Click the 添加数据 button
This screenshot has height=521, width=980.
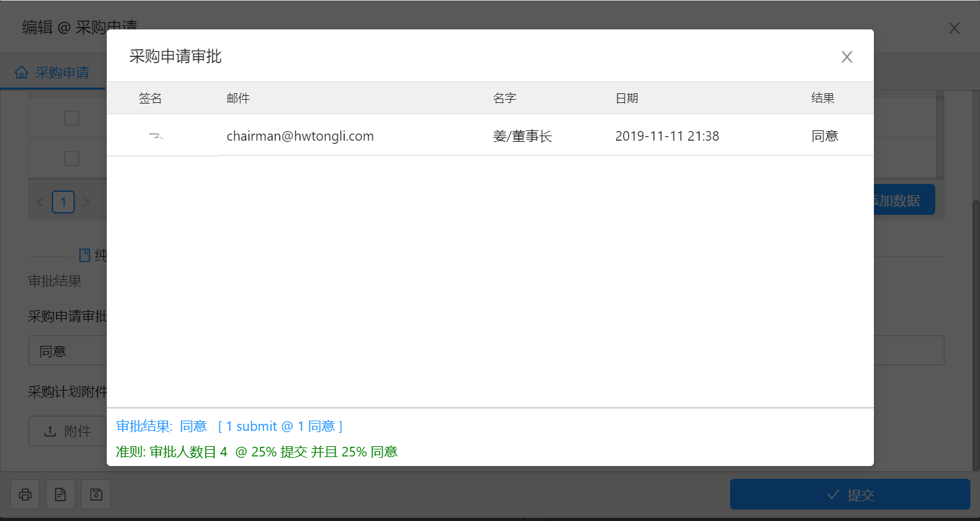click(904, 200)
